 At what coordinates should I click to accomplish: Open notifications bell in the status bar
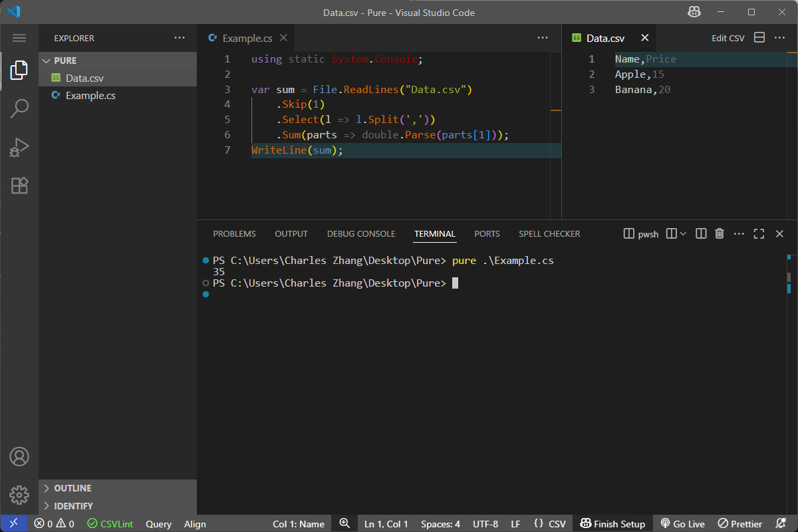(781, 523)
